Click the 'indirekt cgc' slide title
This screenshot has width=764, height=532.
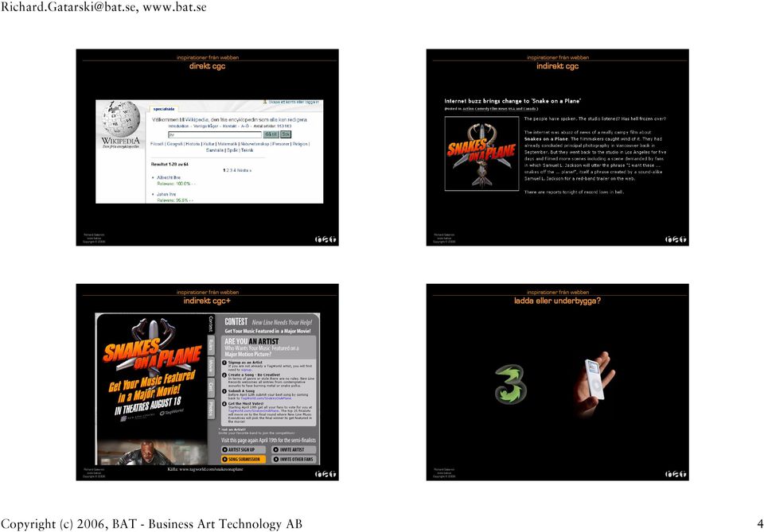point(557,66)
